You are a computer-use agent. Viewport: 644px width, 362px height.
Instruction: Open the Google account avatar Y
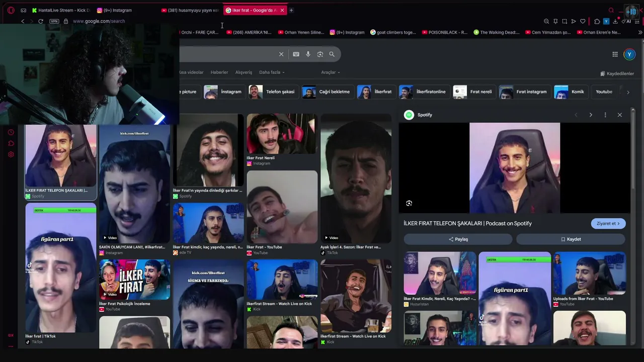[x=629, y=54]
